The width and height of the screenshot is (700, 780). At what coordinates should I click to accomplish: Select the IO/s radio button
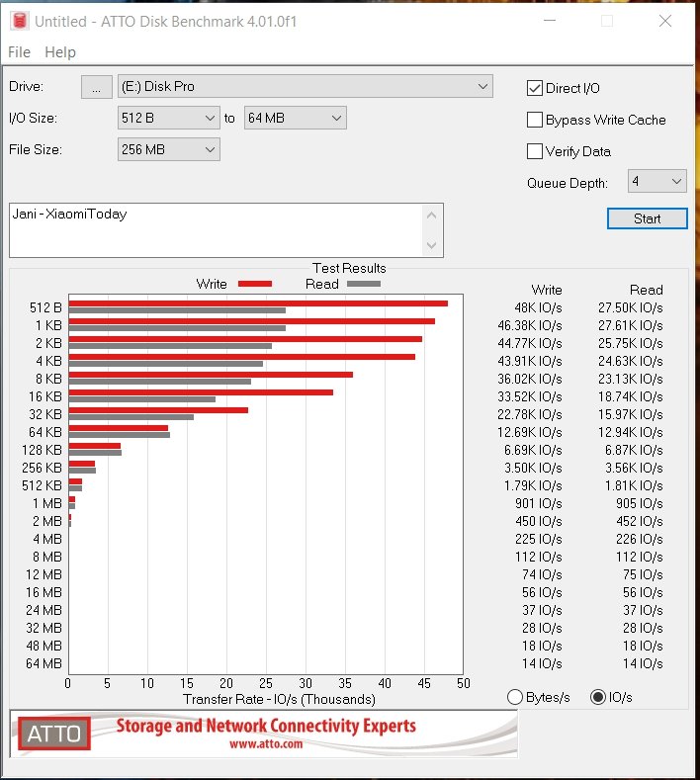[x=597, y=697]
